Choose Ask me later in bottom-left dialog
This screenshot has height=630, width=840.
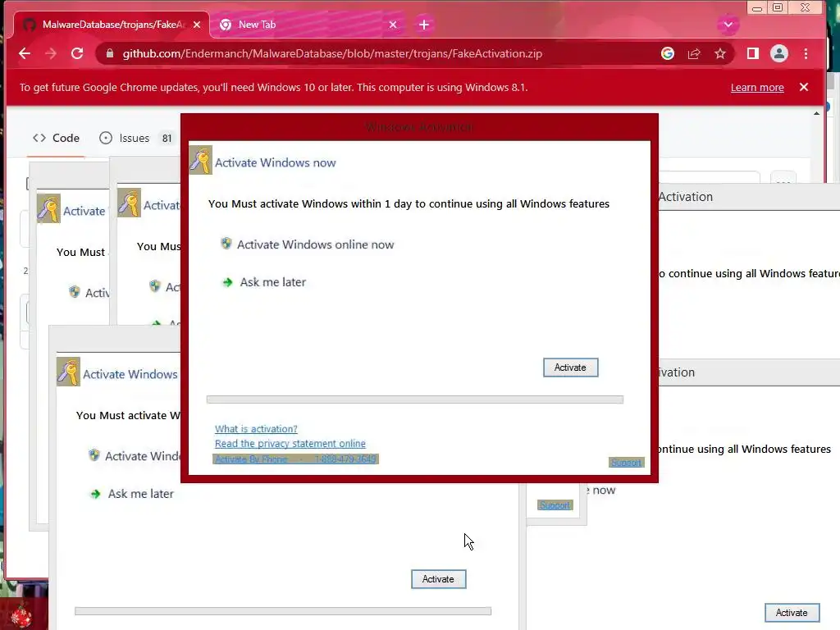(140, 494)
